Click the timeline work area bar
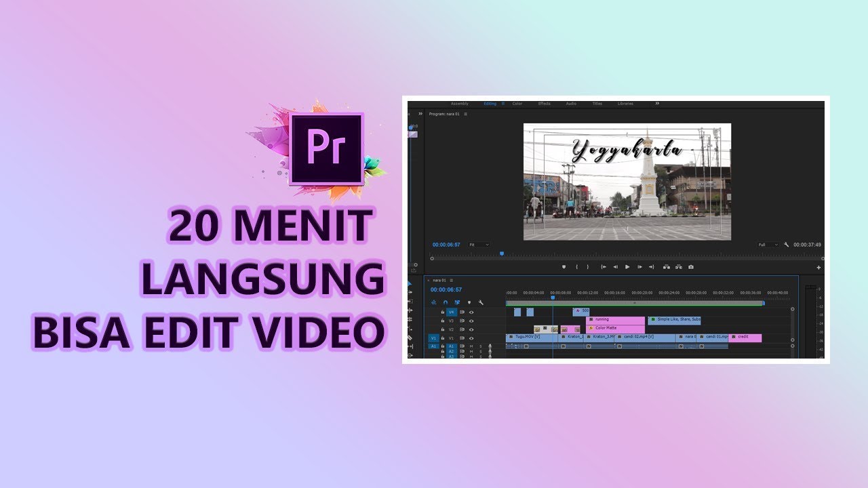Image resolution: width=868 pixels, height=488 pixels. (x=635, y=303)
